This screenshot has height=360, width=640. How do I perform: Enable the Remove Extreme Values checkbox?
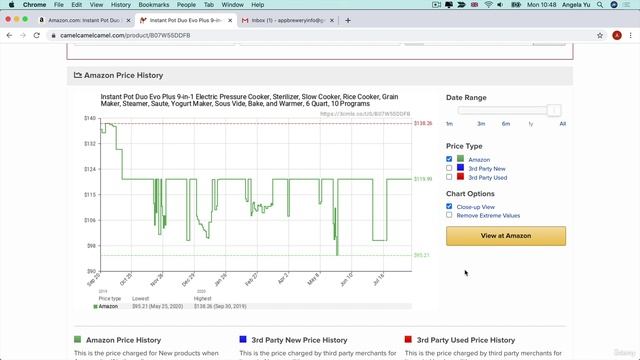(x=449, y=215)
